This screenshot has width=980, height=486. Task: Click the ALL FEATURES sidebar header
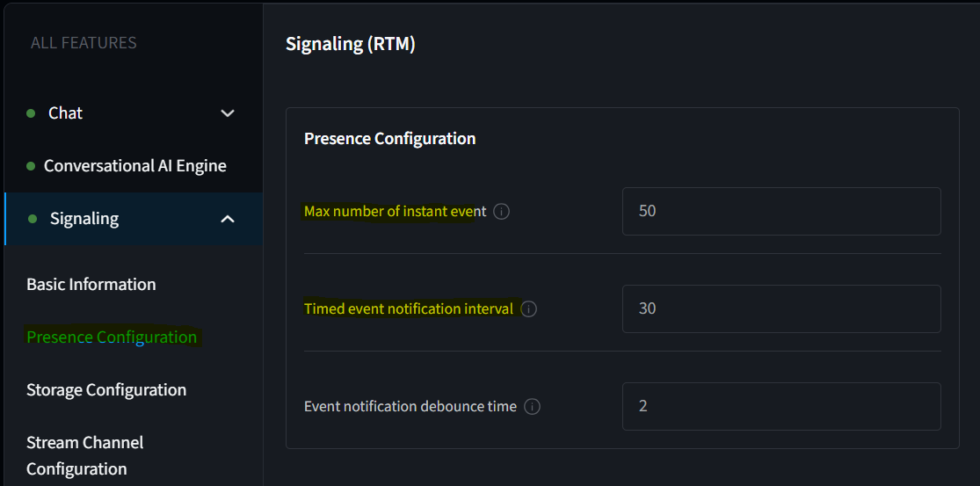click(x=83, y=43)
